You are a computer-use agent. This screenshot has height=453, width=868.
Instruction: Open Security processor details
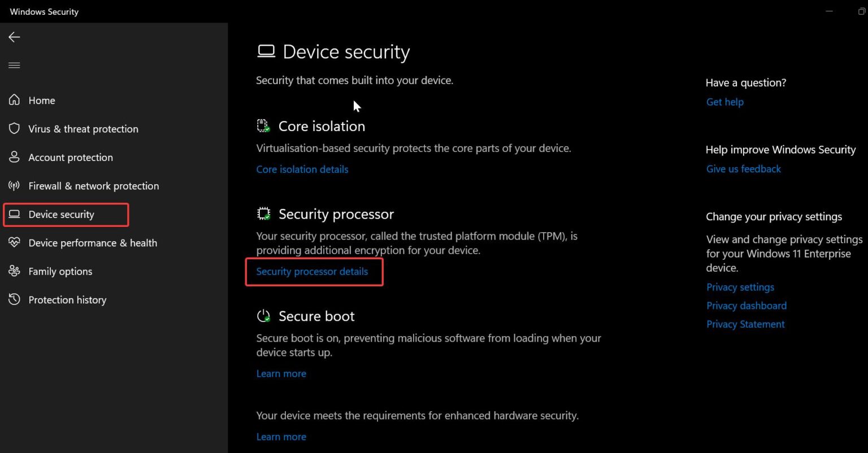[312, 271]
